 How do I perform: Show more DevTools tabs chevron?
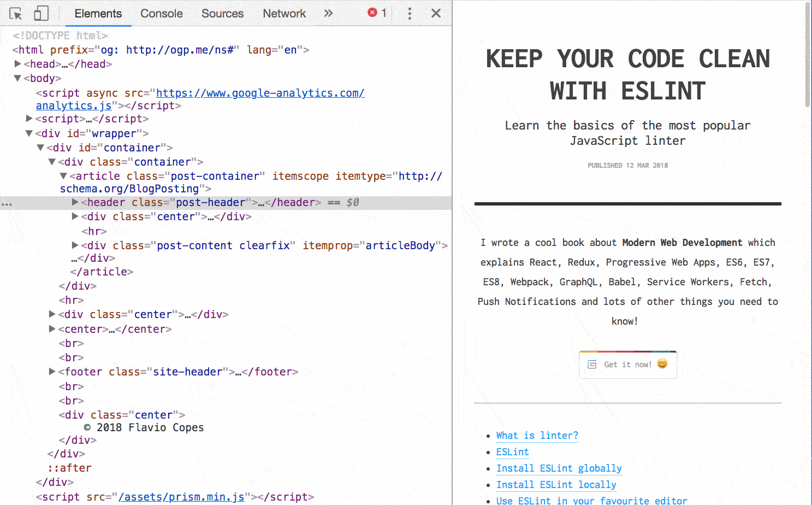coord(328,13)
